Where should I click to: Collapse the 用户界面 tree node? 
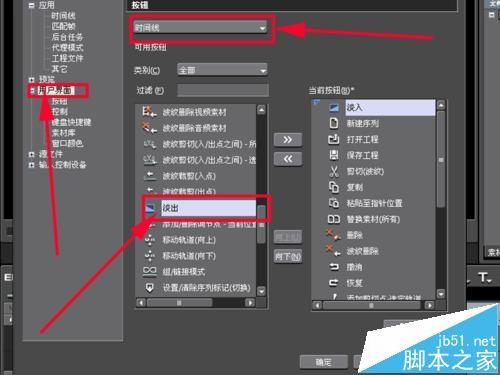[32, 90]
